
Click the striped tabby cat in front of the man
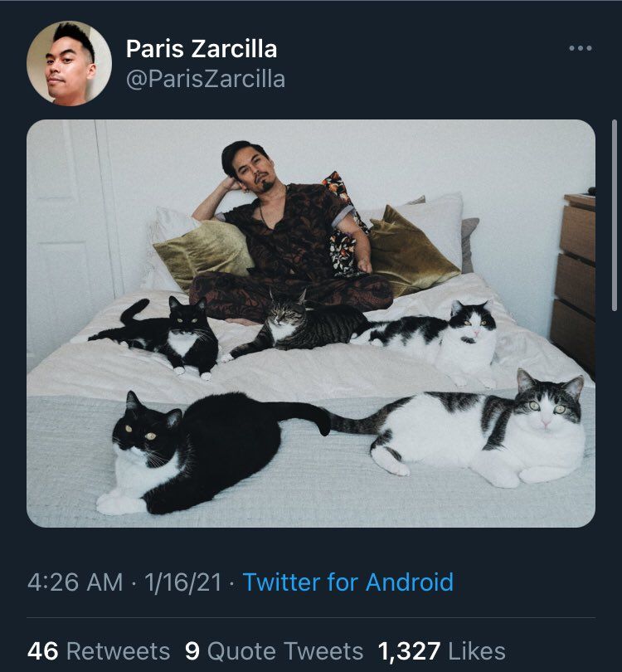pos(295,326)
